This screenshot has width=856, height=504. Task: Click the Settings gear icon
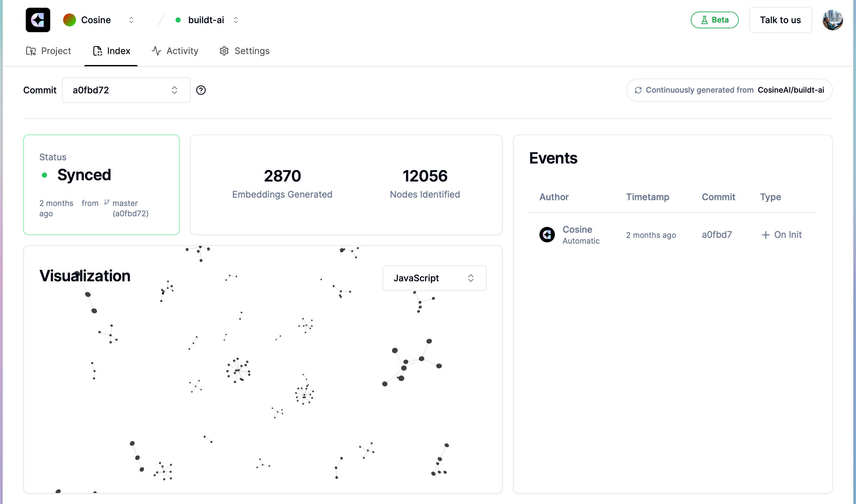click(224, 51)
